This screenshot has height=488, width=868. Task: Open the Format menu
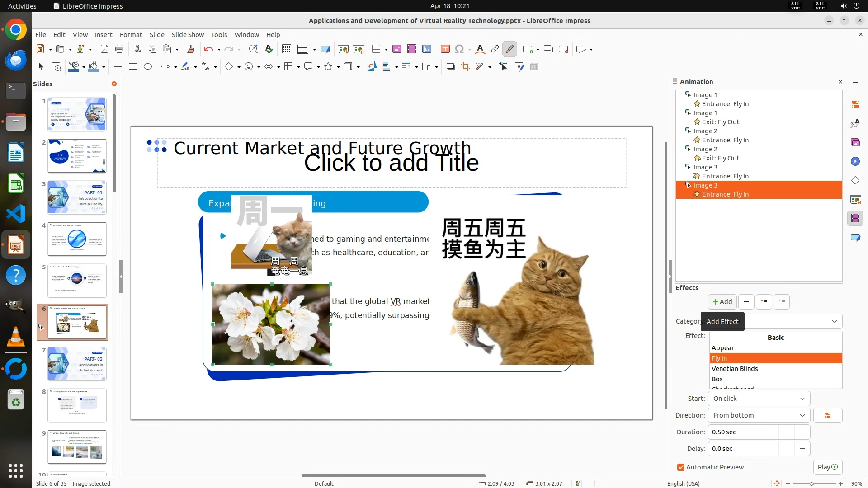(x=131, y=35)
